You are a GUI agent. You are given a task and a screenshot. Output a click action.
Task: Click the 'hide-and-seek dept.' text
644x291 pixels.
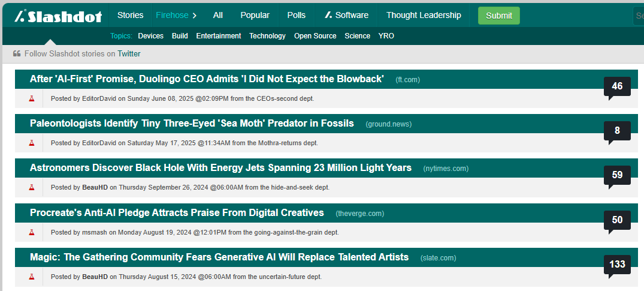click(x=300, y=187)
